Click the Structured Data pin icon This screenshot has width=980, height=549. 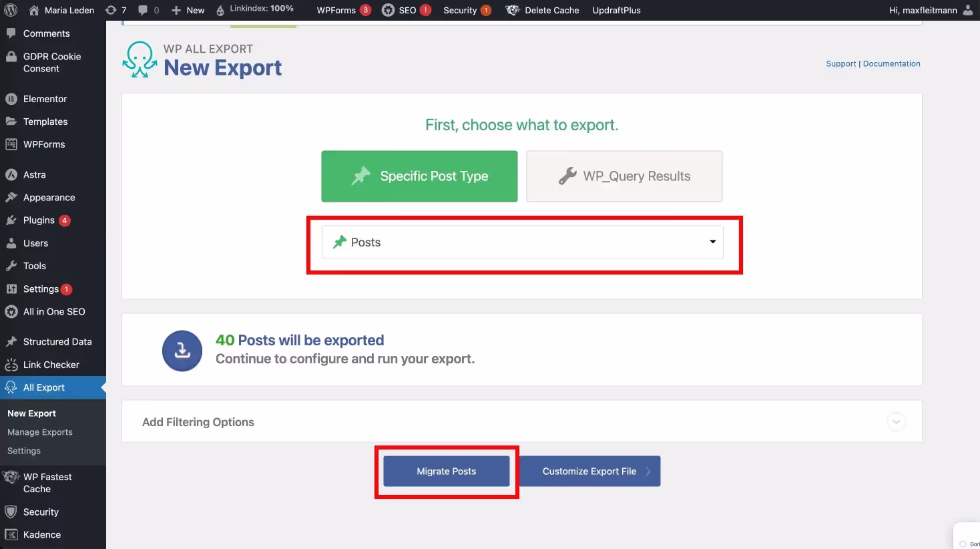pos(11,342)
